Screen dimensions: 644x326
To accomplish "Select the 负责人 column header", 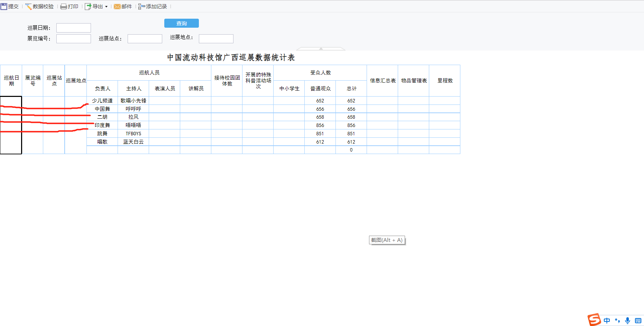I will [102, 89].
